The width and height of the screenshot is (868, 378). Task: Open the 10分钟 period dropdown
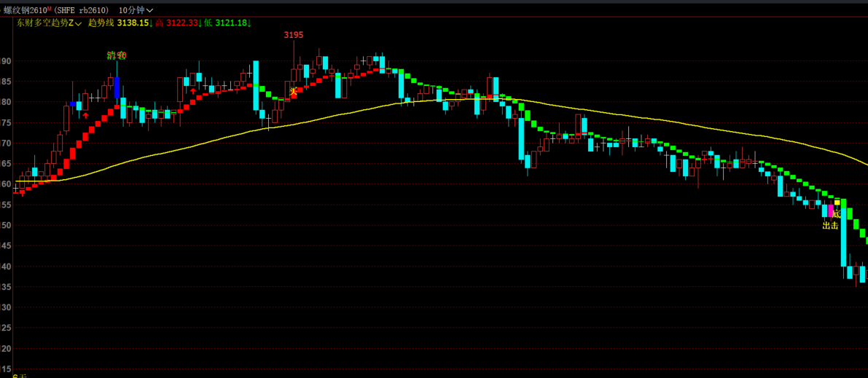point(136,10)
